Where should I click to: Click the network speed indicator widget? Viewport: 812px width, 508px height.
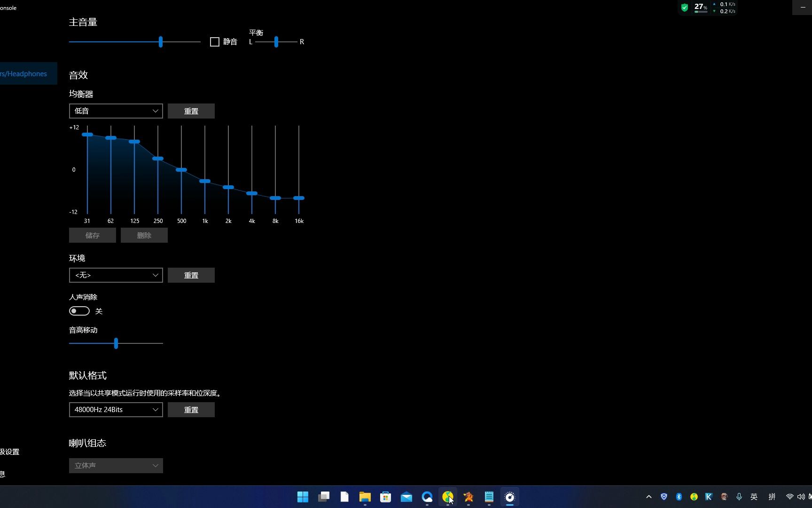(x=724, y=8)
